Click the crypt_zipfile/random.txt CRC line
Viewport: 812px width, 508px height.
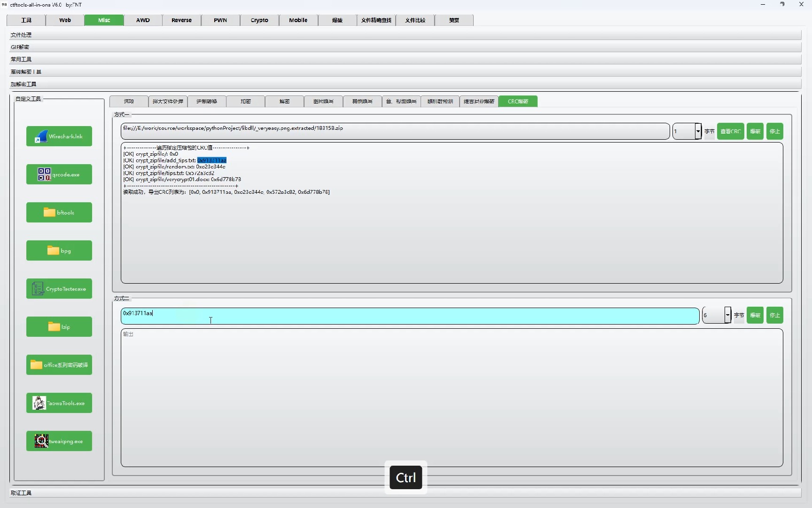tap(174, 167)
